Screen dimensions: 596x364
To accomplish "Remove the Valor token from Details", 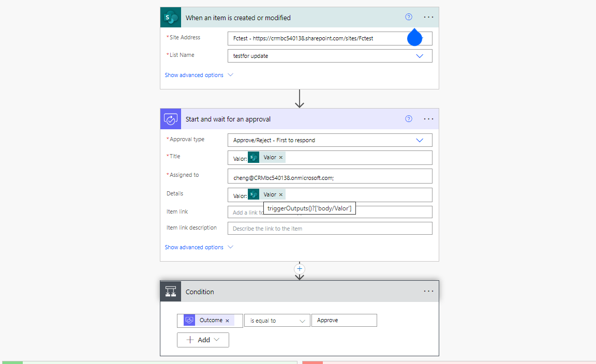I will (x=281, y=194).
